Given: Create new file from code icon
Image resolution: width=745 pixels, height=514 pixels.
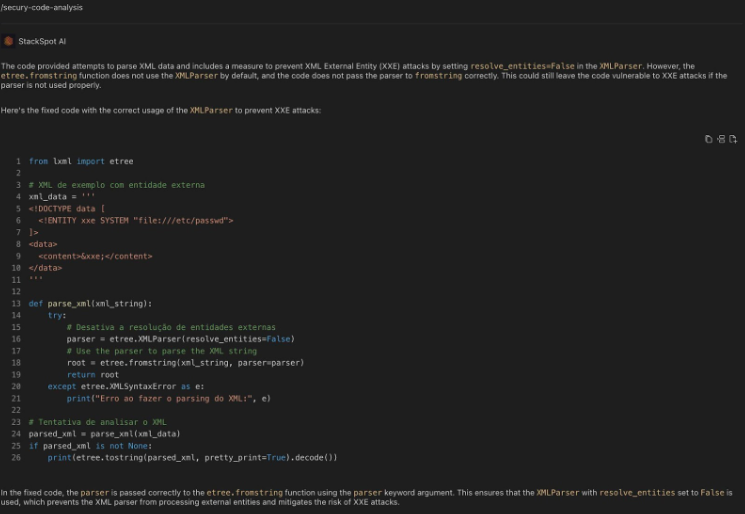Looking at the screenshot, I should click(733, 139).
